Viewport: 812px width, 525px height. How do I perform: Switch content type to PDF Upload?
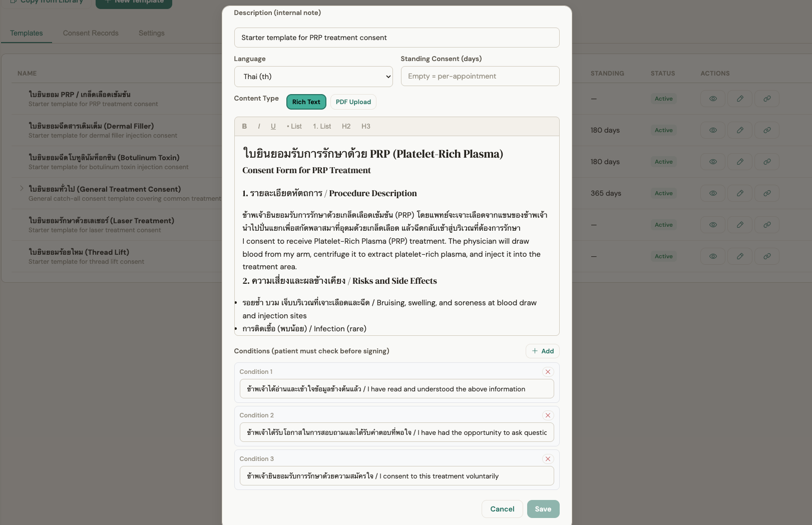pos(353,102)
